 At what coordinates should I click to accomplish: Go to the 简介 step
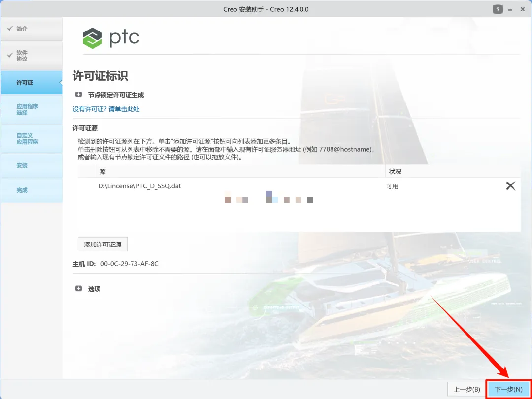point(32,29)
